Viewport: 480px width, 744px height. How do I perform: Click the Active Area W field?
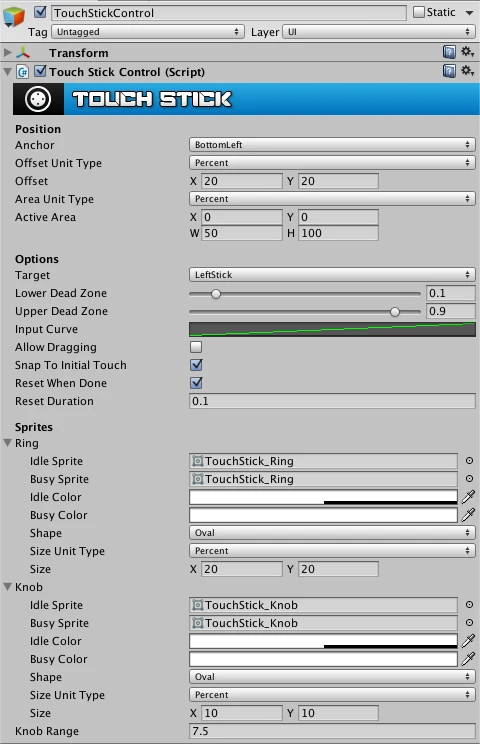(242, 233)
